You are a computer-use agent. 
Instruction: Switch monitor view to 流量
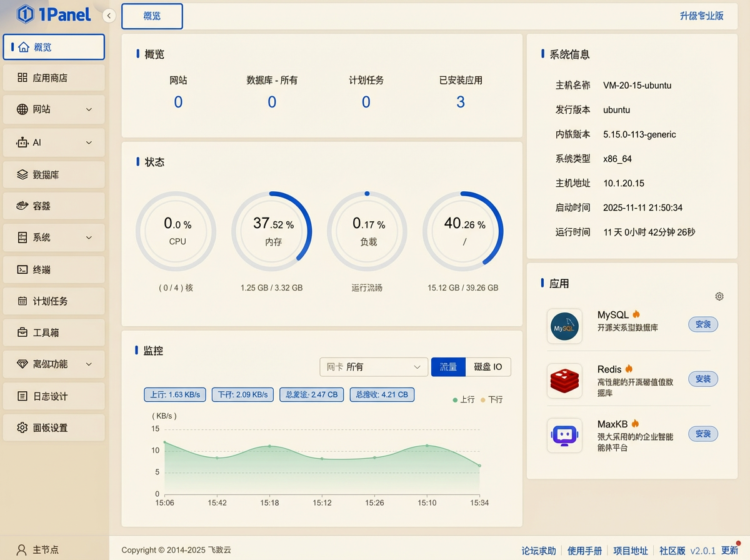(x=448, y=367)
